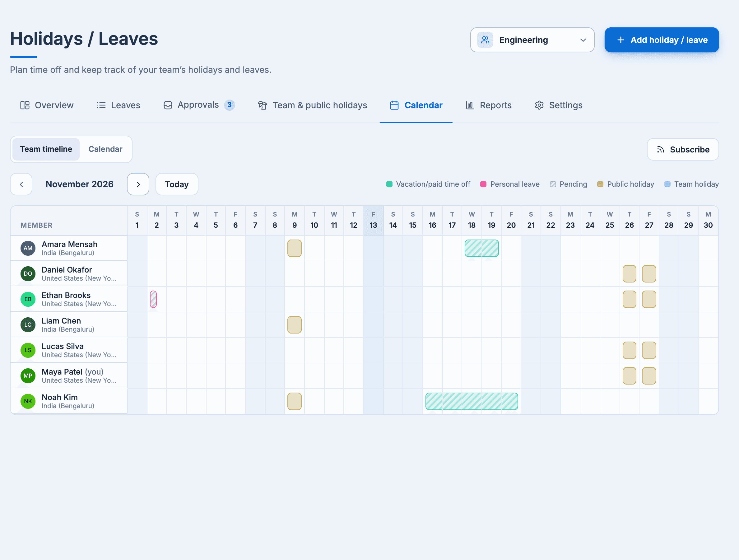This screenshot has width=739, height=560.
Task: Click the Vacation/paid time off legend swatch
Action: (389, 184)
